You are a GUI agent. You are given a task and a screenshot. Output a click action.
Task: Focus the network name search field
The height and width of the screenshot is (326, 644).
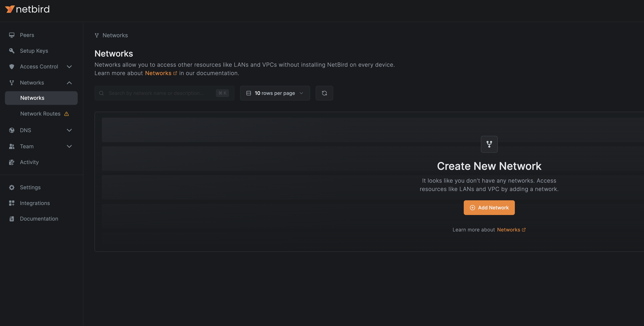tap(160, 93)
